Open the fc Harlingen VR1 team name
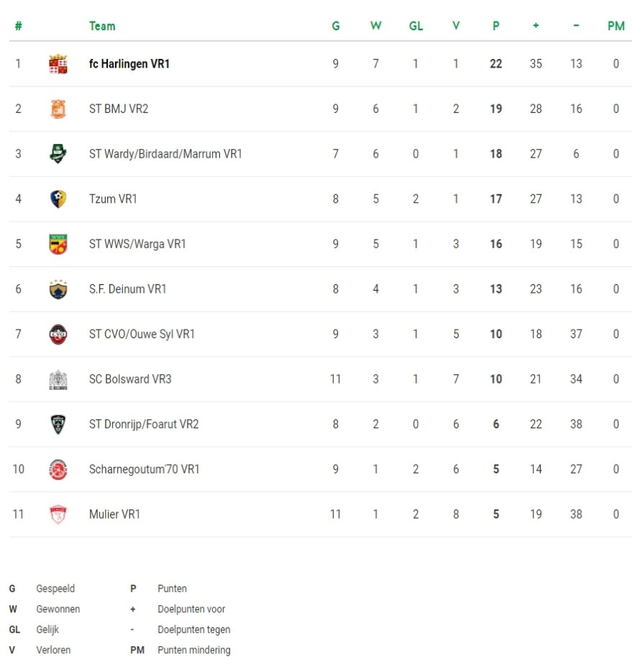This screenshot has width=632, height=672. (x=129, y=64)
